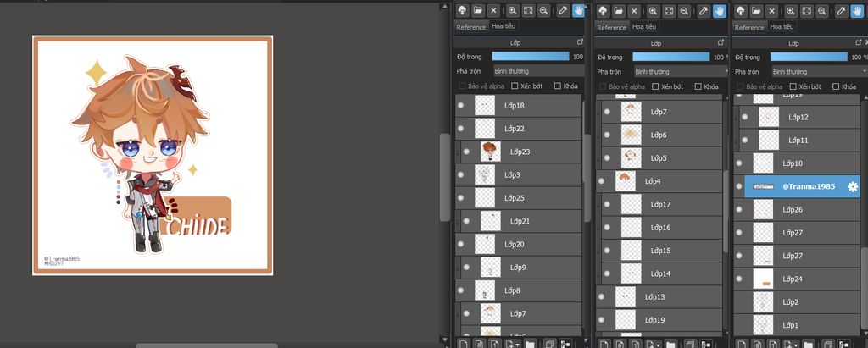Open Pha trộn blend dropdown in leftmost panel
This screenshot has width=868, height=348.
tap(538, 71)
